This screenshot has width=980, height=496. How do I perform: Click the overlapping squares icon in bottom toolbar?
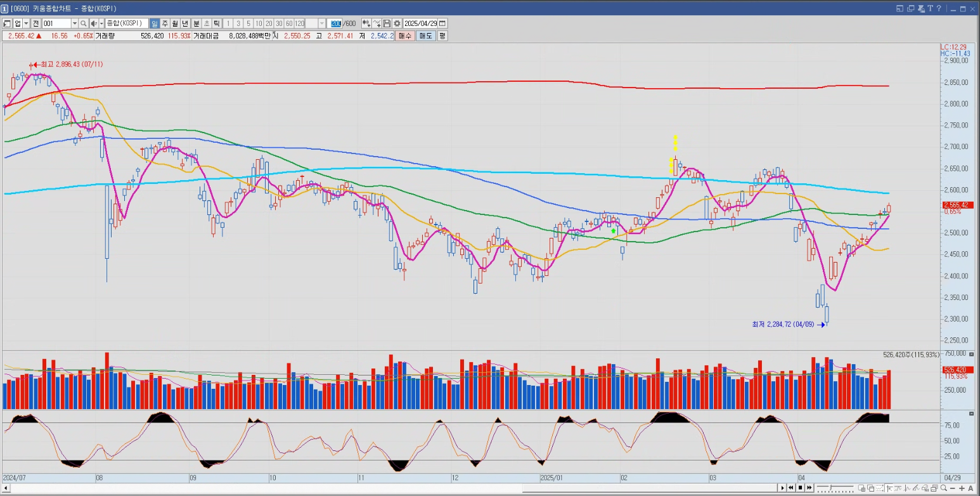pyautogui.click(x=870, y=488)
